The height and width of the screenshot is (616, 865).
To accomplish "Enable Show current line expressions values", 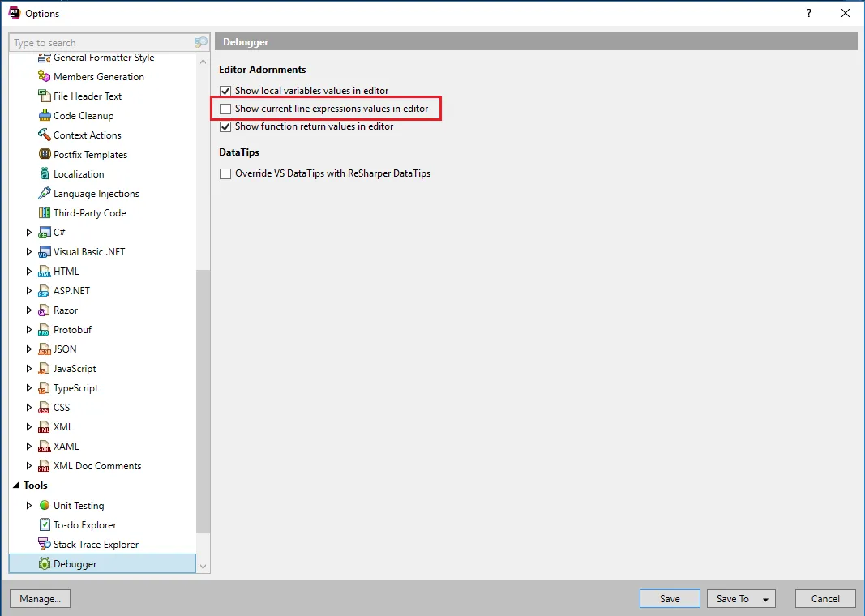I will click(x=225, y=109).
